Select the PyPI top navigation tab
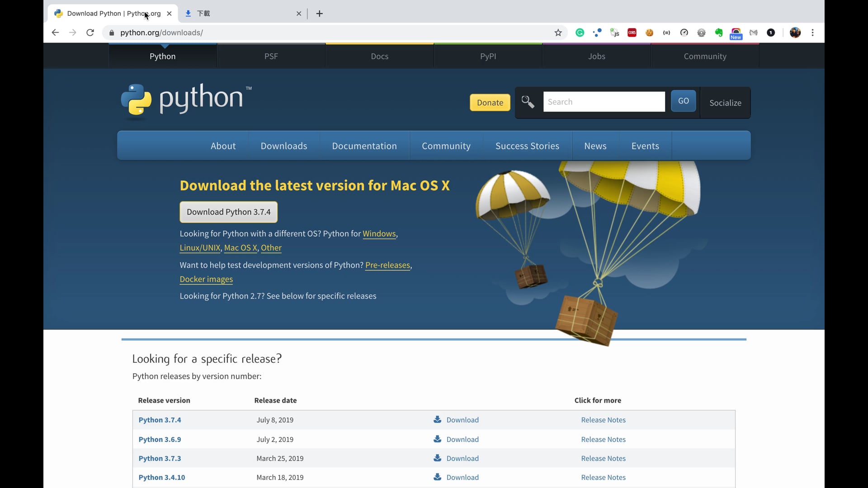This screenshot has height=488, width=868. (488, 56)
